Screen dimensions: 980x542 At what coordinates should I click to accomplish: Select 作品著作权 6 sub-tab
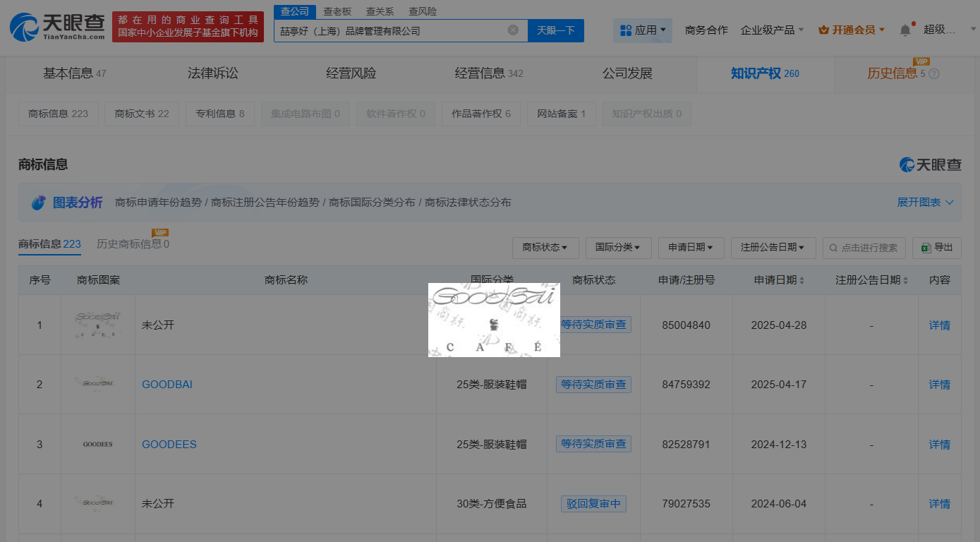[x=481, y=114]
